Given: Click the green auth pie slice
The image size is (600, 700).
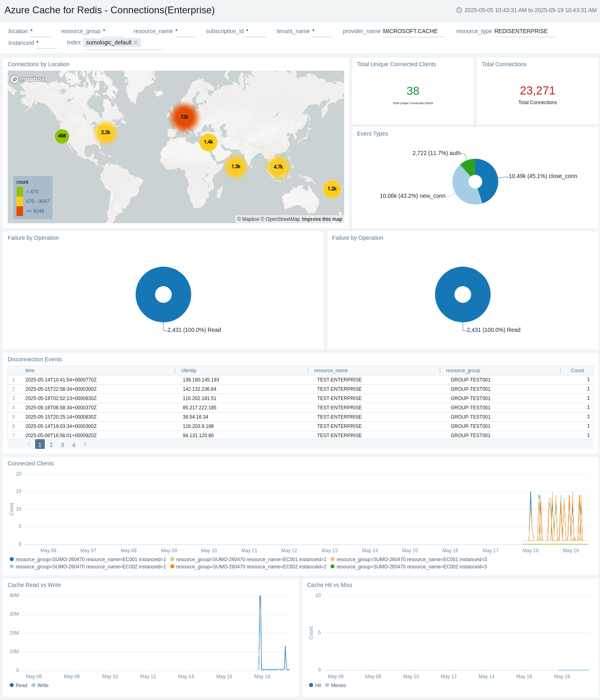Looking at the screenshot, I should pos(470,166).
